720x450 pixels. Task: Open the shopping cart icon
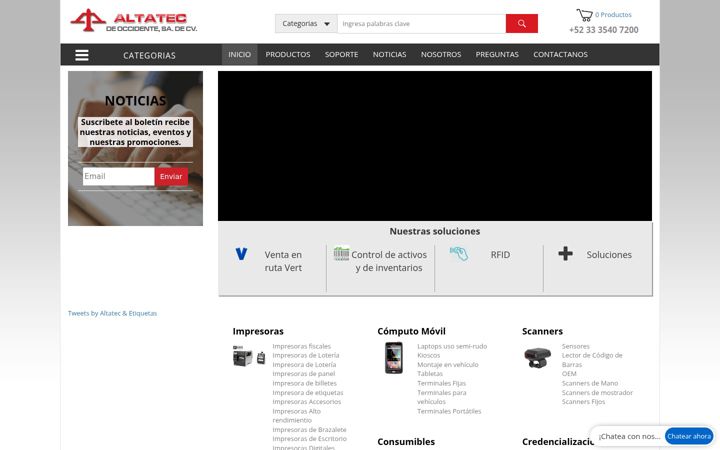point(584,15)
